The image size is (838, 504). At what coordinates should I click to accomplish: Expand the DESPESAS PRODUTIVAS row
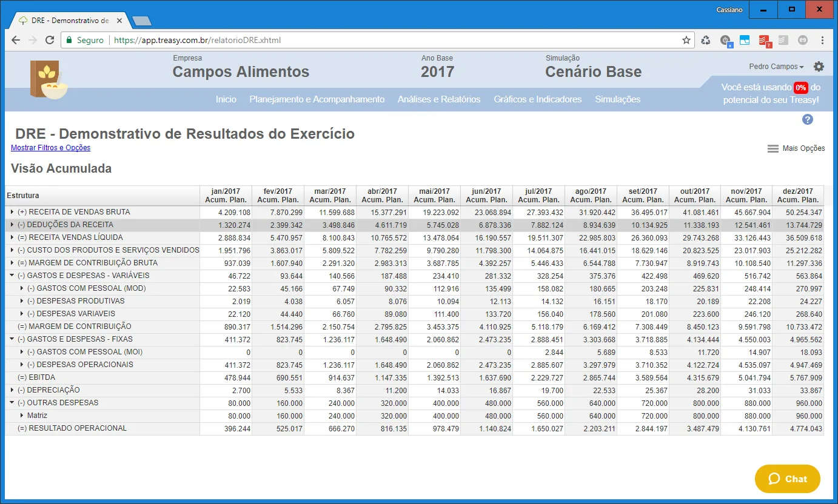tap(22, 301)
